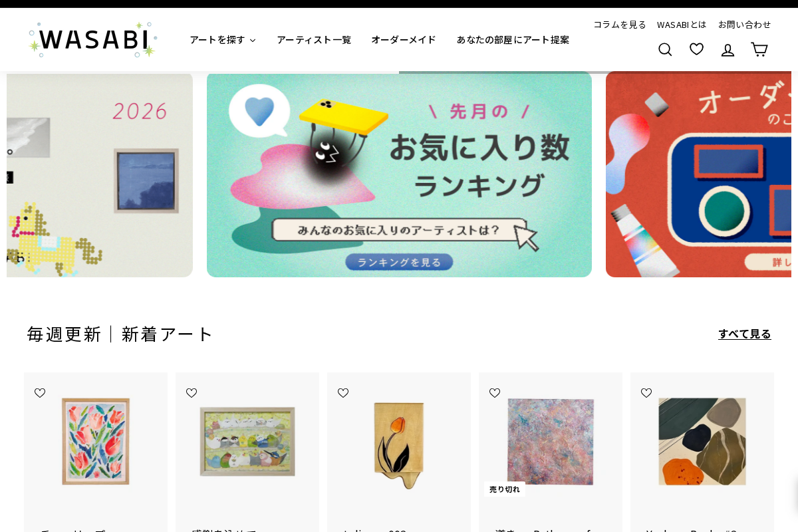
Task: Open オーダーメイド from the navigation bar
Action: pos(403,40)
